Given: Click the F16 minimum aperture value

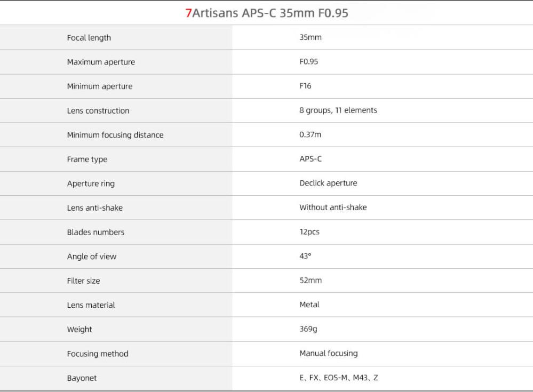Looking at the screenshot, I should pyautogui.click(x=305, y=86).
